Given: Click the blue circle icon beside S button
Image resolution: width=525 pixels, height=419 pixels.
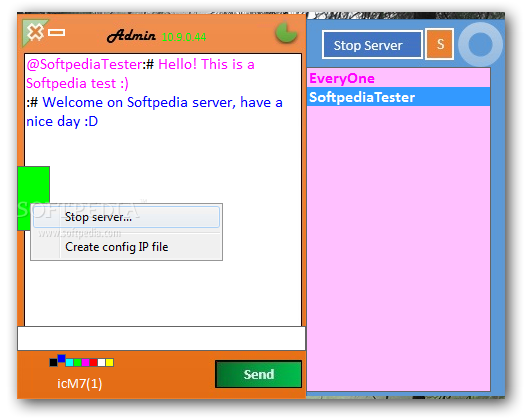Looking at the screenshot, I should point(480,44).
